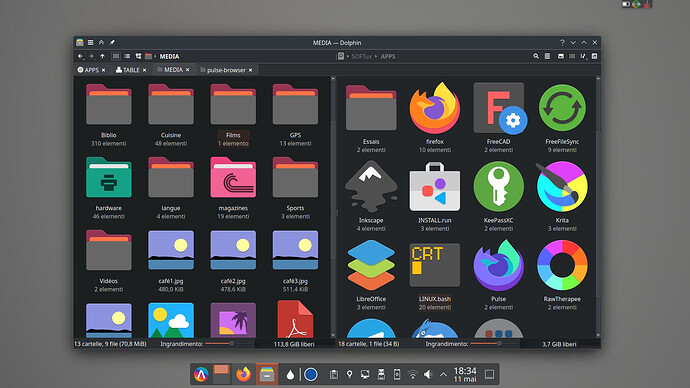Viewport: 690px width, 388px height.
Task: Select the INSTALL.run folder
Action: [435, 196]
